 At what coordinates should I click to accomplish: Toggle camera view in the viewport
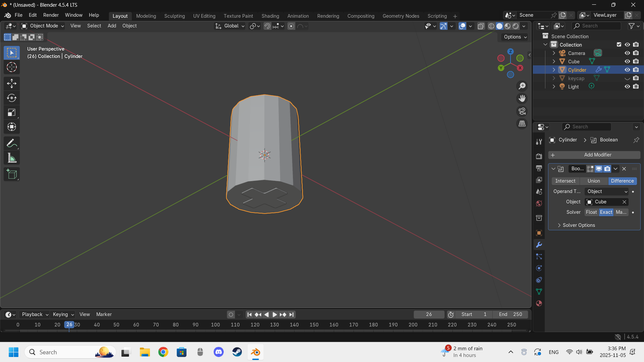(522, 111)
